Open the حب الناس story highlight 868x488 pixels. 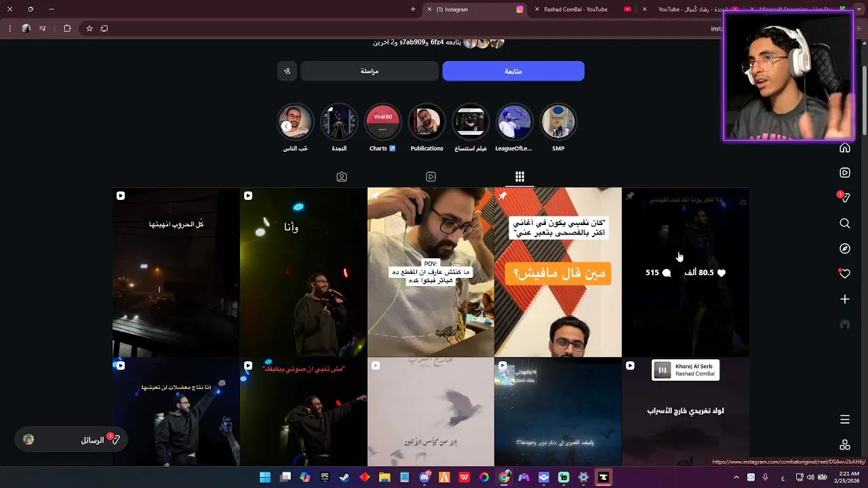tap(295, 127)
